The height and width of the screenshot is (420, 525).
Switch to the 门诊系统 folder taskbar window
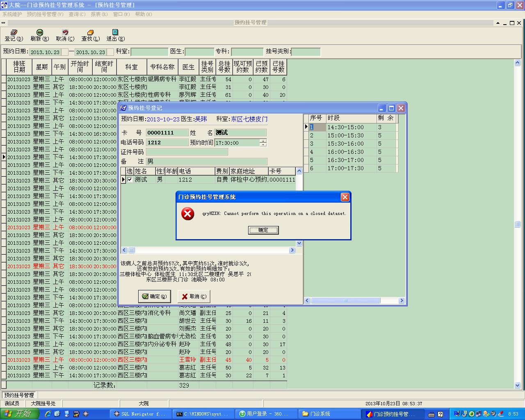(x=329, y=414)
